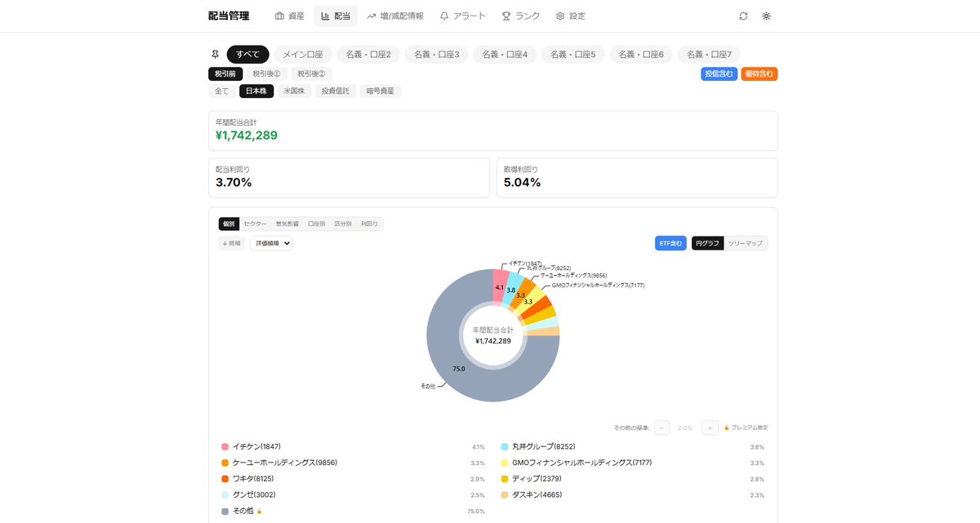Open the 設定 settings page
980x523 pixels.
pos(570,16)
